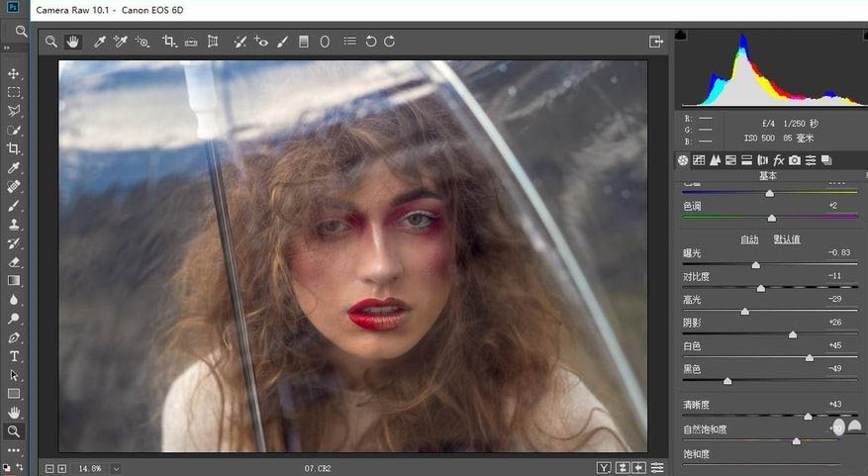Click the 默认值 default link

click(787, 239)
